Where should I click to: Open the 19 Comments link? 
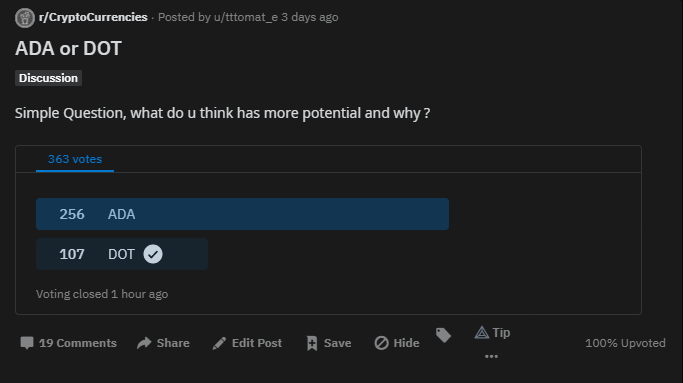(x=78, y=343)
